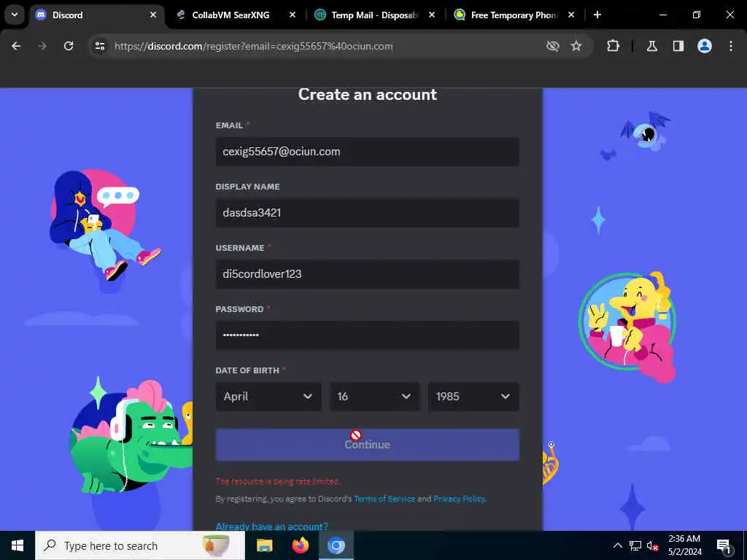The height and width of the screenshot is (560, 747).
Task: Click the Windows taskbar search box
Action: (140, 545)
